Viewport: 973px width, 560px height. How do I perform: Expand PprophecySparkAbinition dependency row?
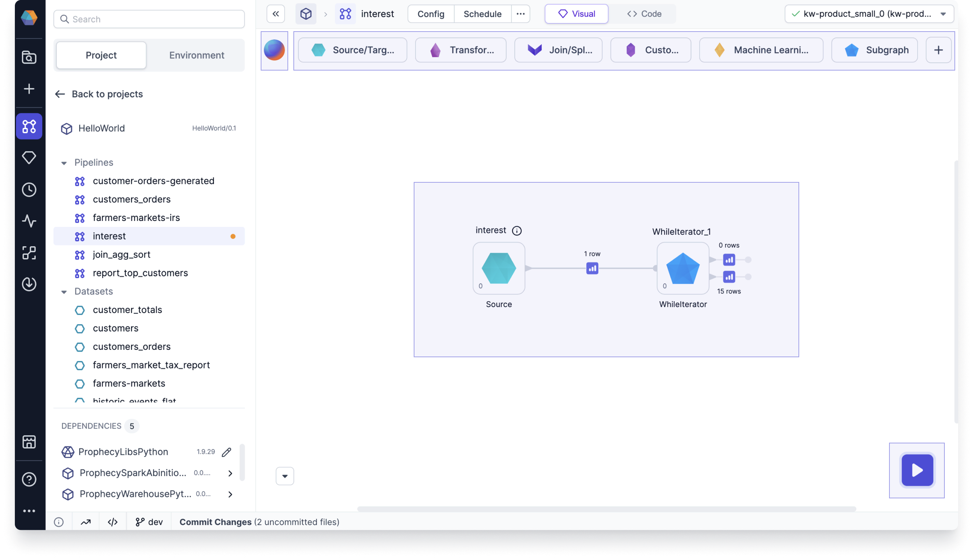[x=229, y=473]
